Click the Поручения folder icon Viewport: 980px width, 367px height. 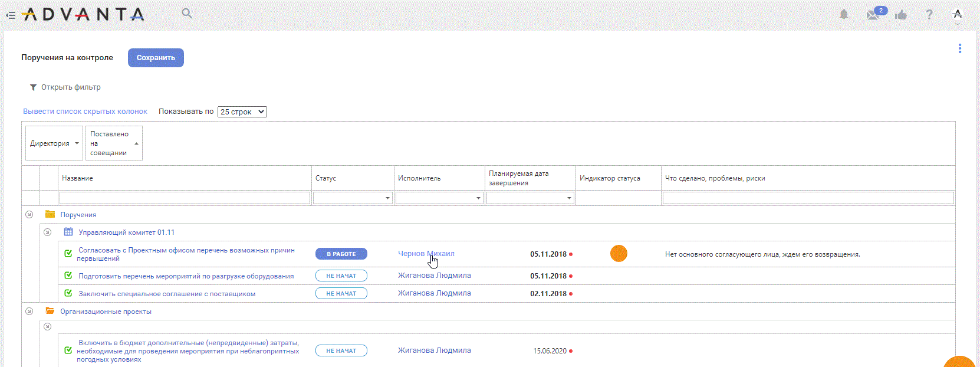point(50,214)
